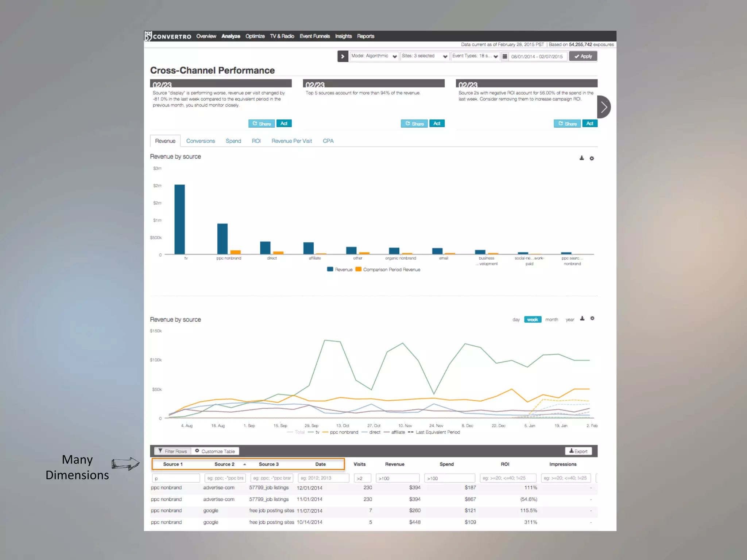Screen dimensions: 747x560
Task: Download the Revenue by source bar chart
Action: [582, 158]
